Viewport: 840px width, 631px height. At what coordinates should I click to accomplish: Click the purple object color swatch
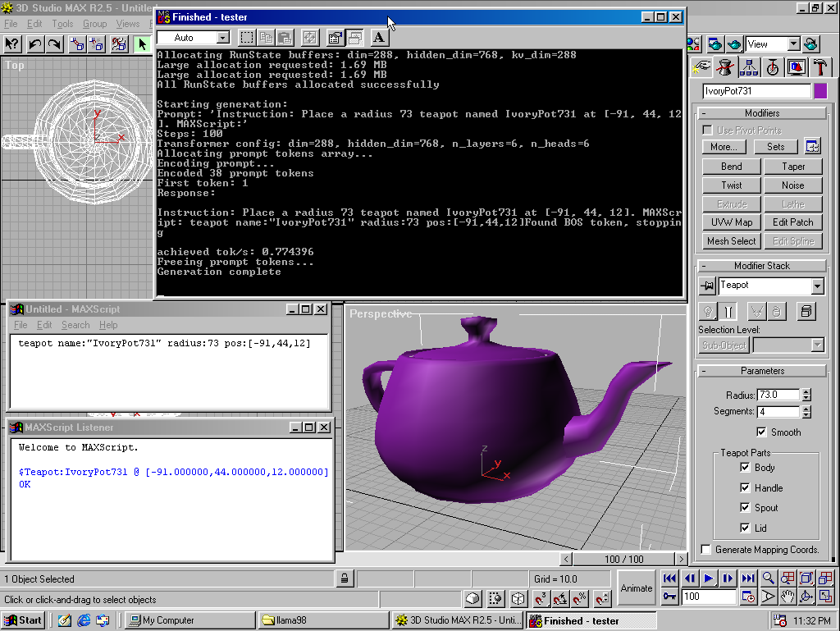(820, 91)
